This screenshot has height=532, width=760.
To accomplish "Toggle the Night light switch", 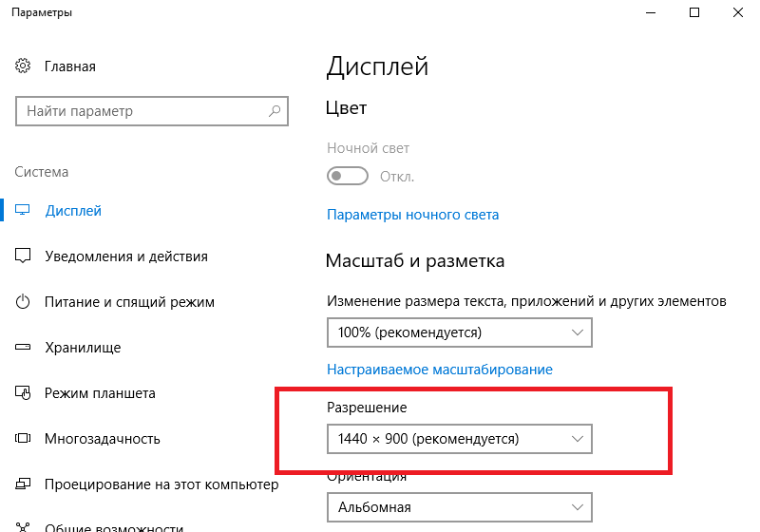I will click(x=347, y=177).
